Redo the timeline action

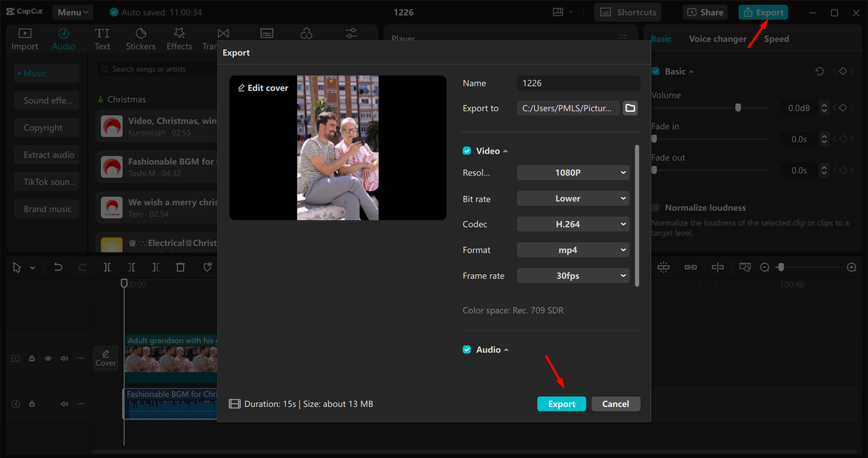[83, 267]
